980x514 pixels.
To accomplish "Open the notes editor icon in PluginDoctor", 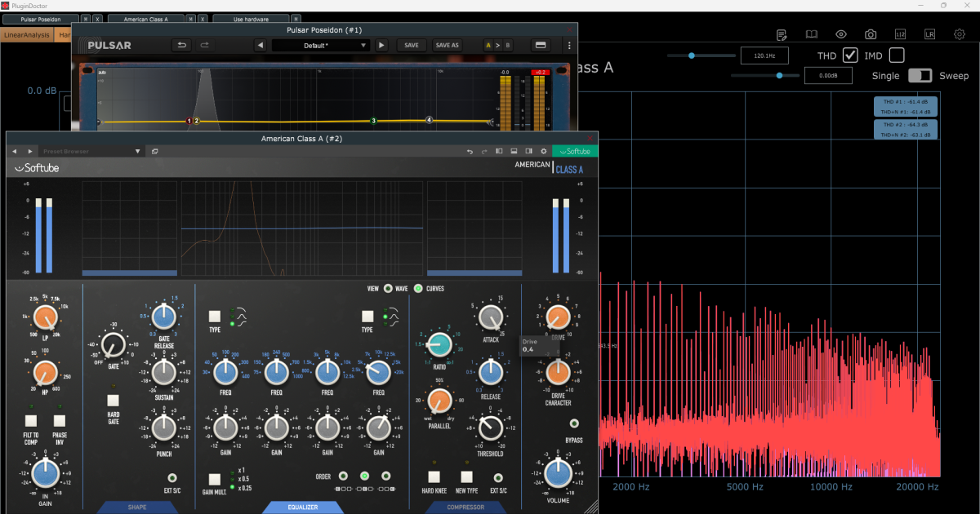I will click(782, 34).
